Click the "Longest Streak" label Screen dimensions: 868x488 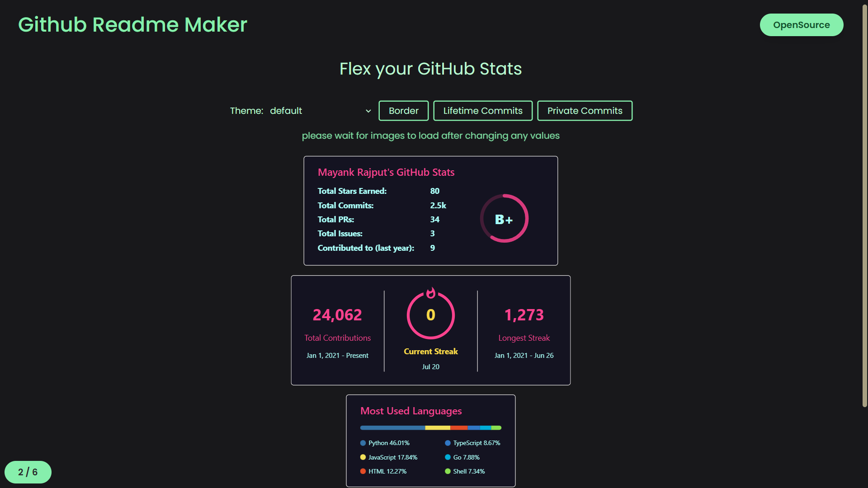click(x=524, y=338)
